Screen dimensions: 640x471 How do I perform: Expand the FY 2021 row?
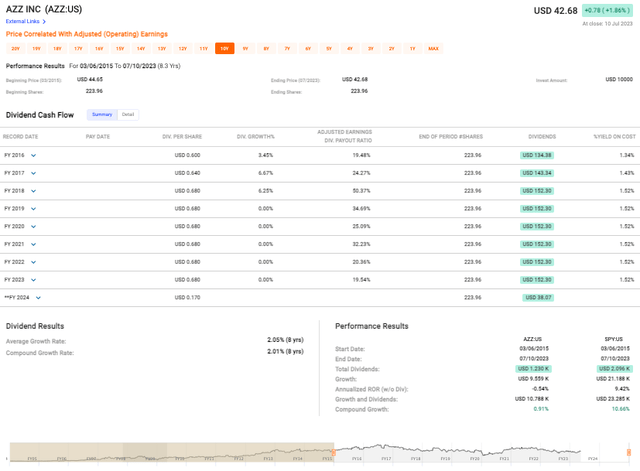point(33,244)
